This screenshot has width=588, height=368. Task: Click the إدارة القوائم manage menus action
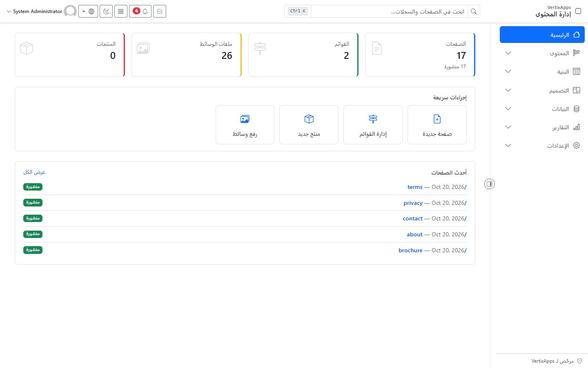pyautogui.click(x=373, y=125)
